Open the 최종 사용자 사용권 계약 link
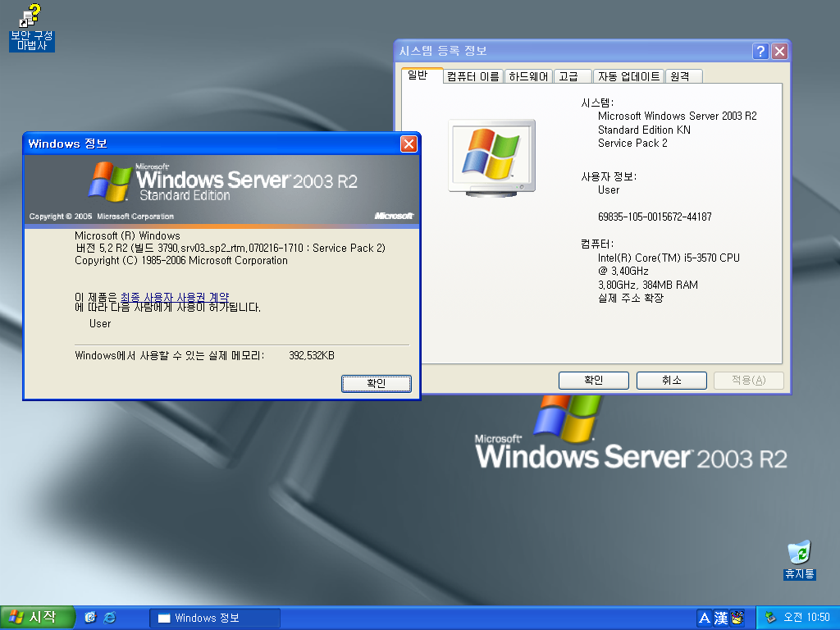The width and height of the screenshot is (840, 630). [175, 297]
